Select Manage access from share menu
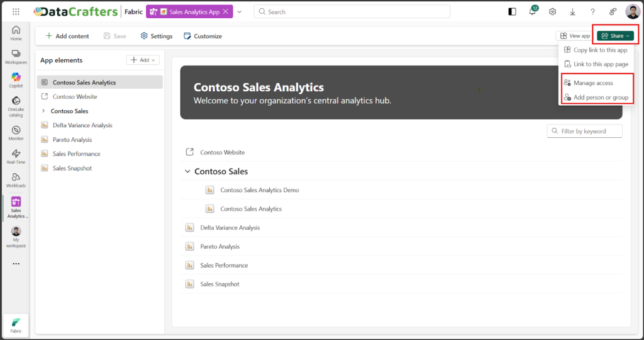 [592, 83]
